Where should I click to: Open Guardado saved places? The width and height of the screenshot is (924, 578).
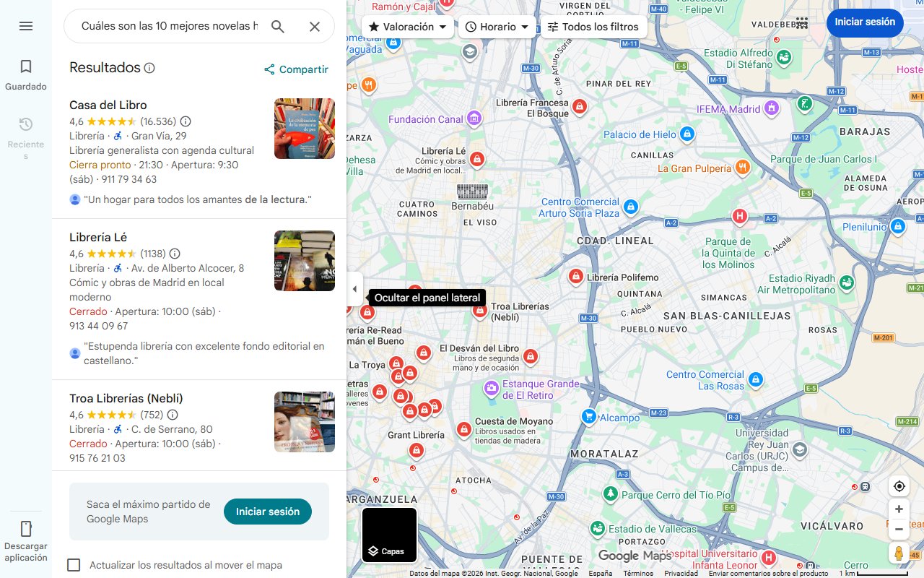click(x=26, y=75)
